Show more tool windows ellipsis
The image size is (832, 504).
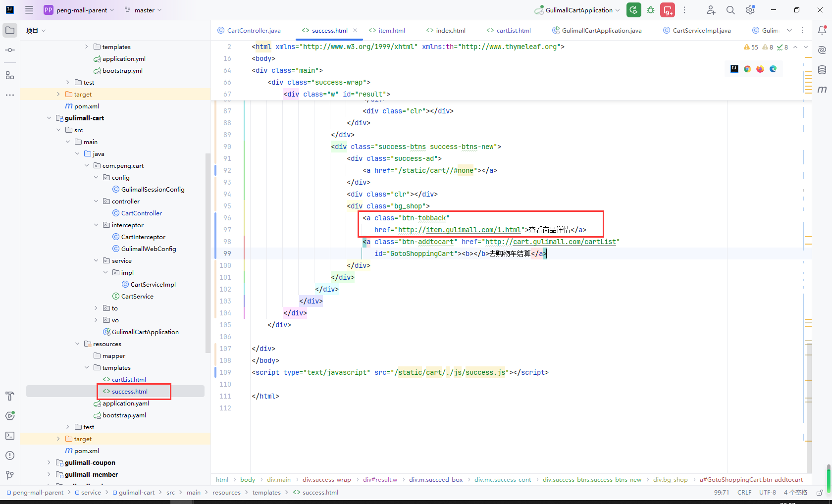10,95
